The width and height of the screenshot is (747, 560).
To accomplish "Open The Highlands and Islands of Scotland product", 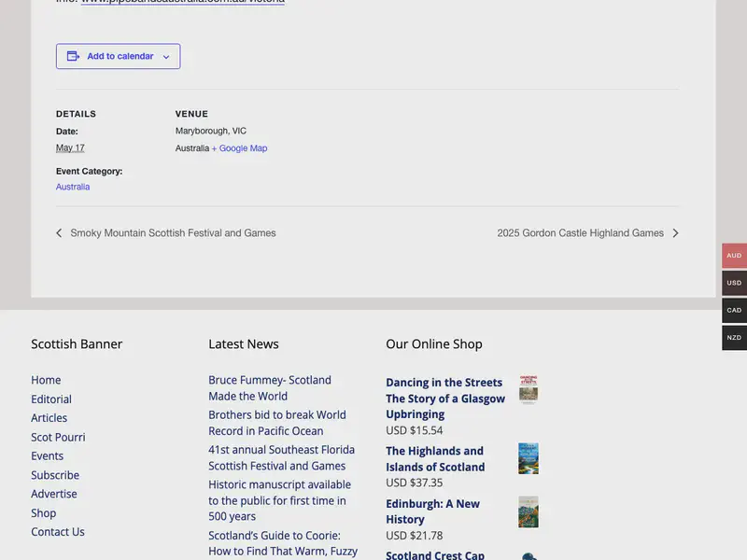I will click(x=435, y=459).
